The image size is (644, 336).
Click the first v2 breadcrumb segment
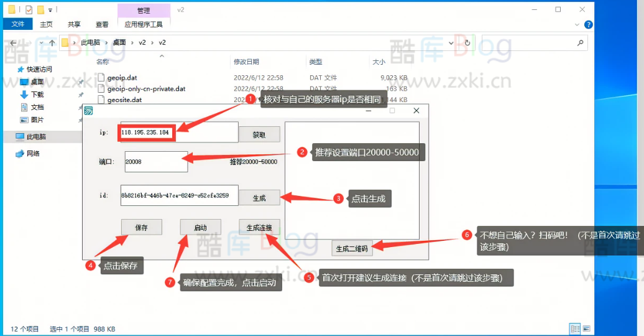point(142,42)
